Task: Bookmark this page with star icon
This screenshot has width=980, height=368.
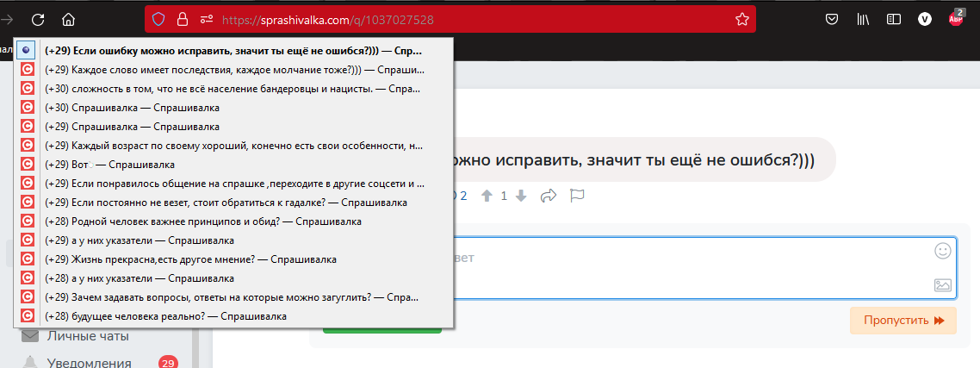Action: click(741, 20)
